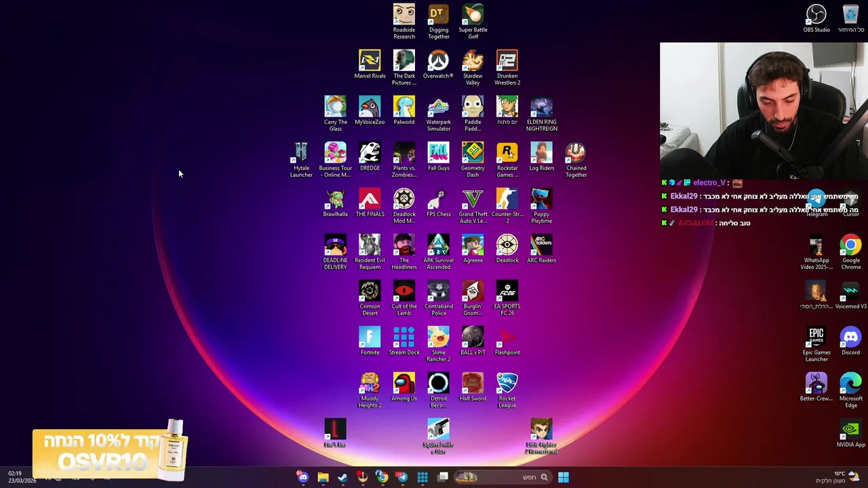Viewport: 868px width, 488px height.
Task: Launch ARK Survival Ascended icon
Action: [438, 253]
